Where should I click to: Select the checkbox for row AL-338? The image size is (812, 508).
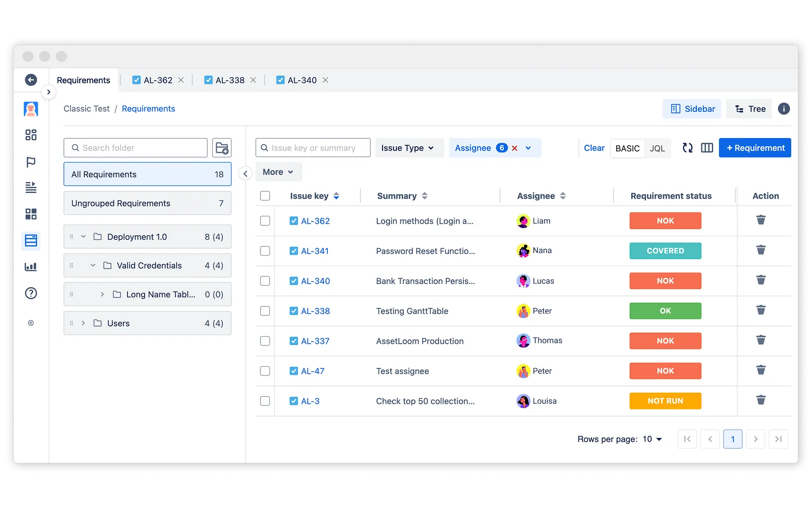265,311
